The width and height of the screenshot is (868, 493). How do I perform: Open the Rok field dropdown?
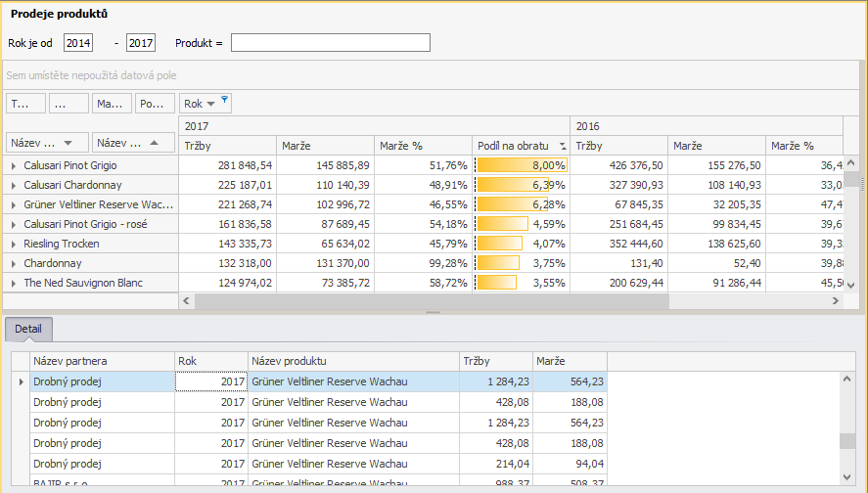pos(210,104)
